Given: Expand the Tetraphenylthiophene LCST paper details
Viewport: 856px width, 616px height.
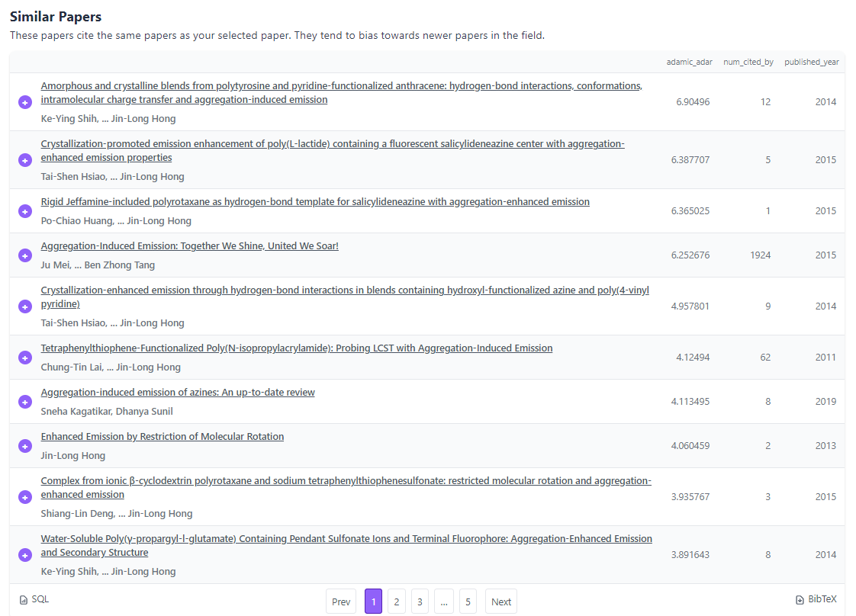Looking at the screenshot, I should click(x=24, y=357).
